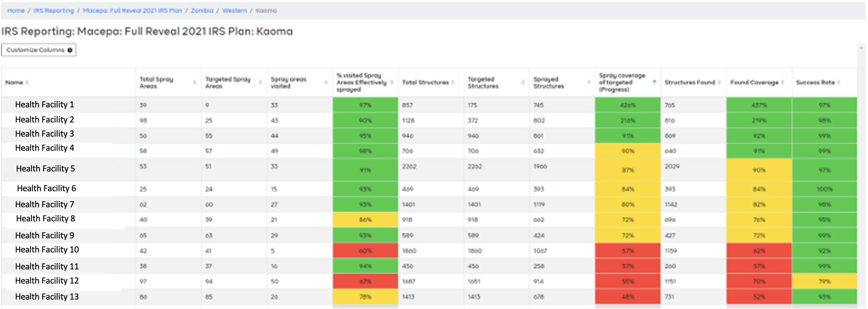This screenshot has height=309, width=868.
Task: Click sort icon beside Targeted Structures
Action: click(x=523, y=82)
